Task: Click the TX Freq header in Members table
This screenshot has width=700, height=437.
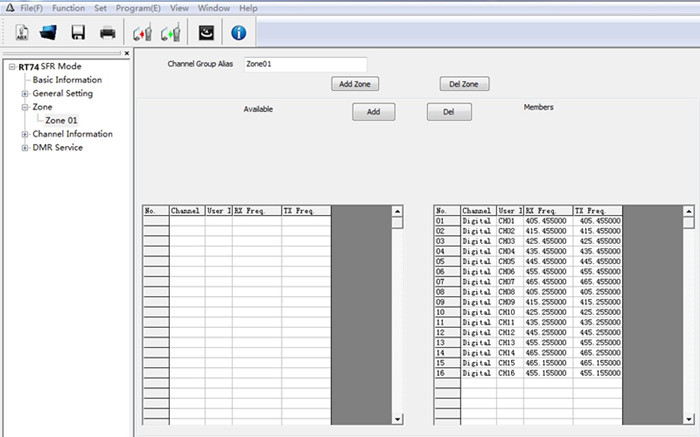Action: 598,211
